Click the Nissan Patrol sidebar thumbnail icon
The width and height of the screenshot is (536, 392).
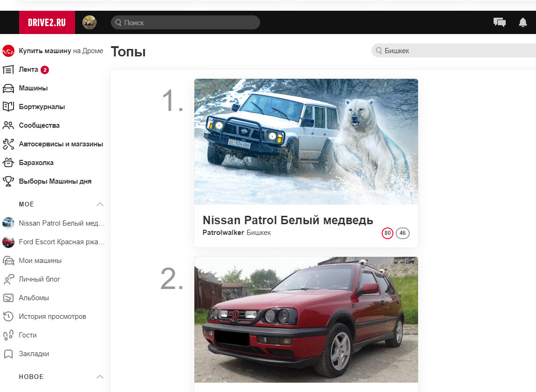coord(8,223)
